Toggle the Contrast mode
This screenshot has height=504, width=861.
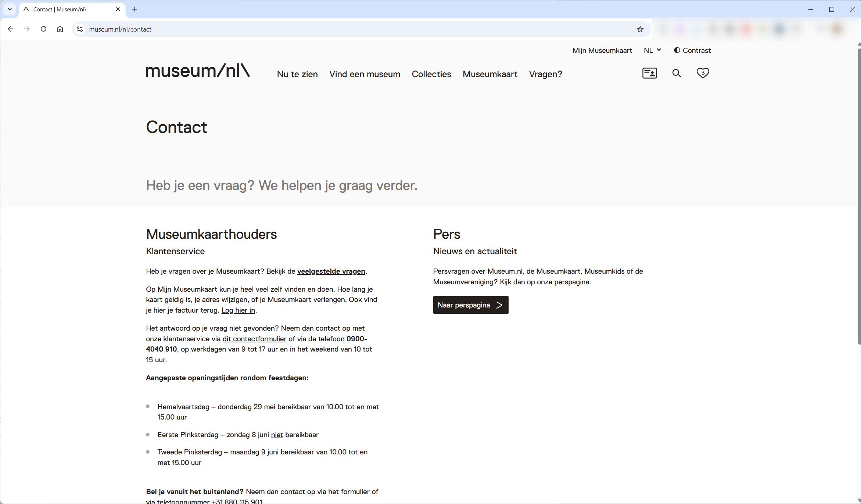click(692, 50)
